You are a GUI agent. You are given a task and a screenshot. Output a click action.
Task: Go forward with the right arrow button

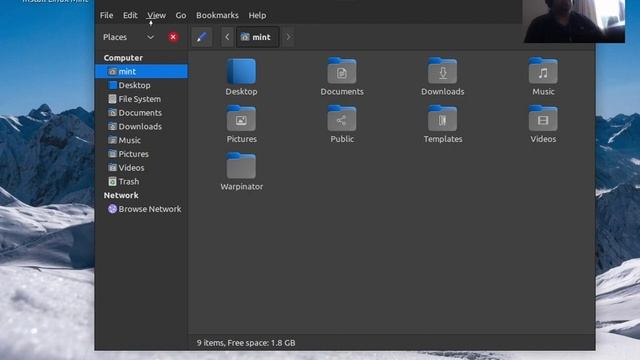(289, 37)
